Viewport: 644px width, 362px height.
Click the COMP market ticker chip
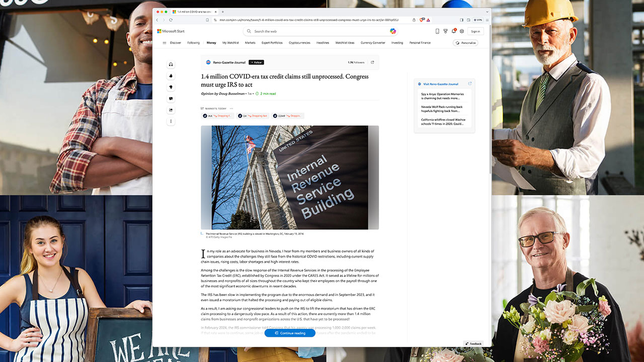[x=288, y=116]
